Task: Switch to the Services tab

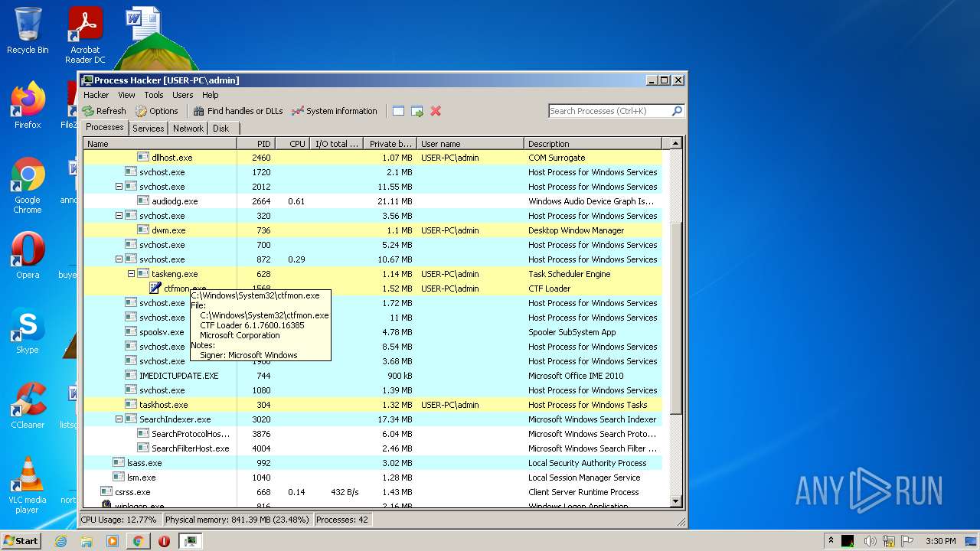Action: click(x=148, y=129)
